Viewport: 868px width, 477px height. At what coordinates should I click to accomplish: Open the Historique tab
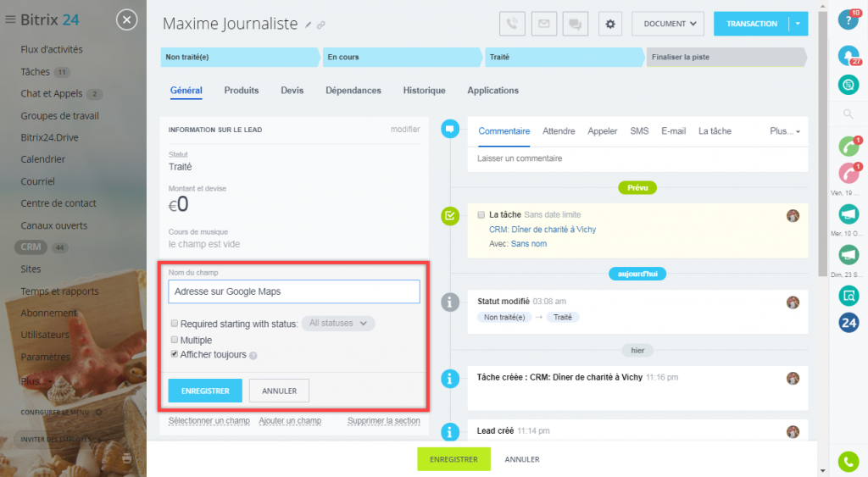pos(424,90)
